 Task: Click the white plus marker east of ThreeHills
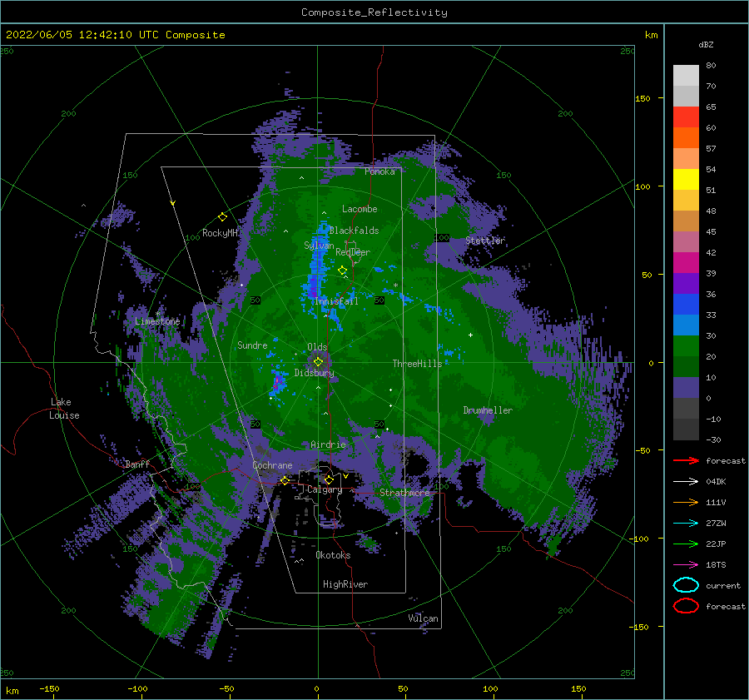470,335
